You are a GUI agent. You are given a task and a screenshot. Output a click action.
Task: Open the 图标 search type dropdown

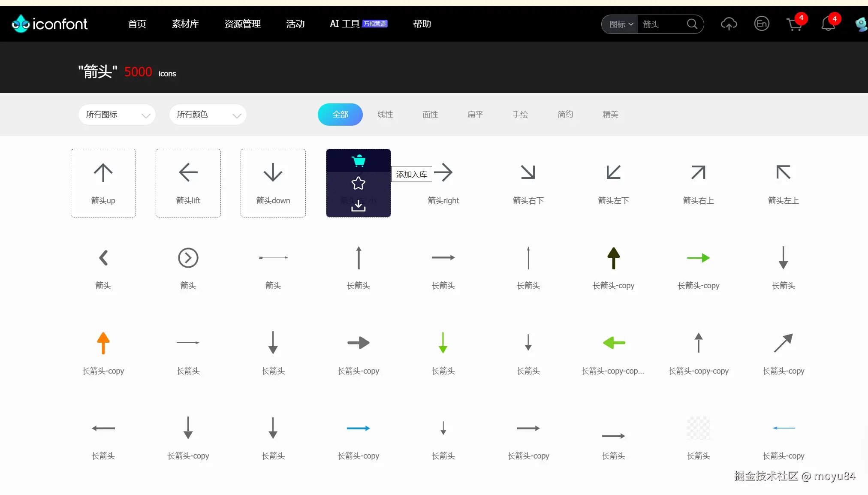click(621, 24)
